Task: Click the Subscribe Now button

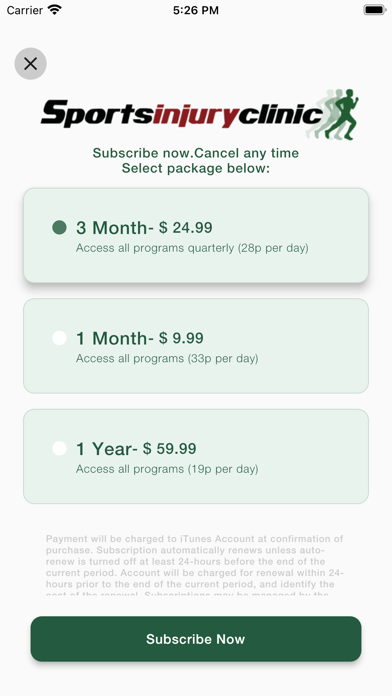Action: click(x=196, y=639)
